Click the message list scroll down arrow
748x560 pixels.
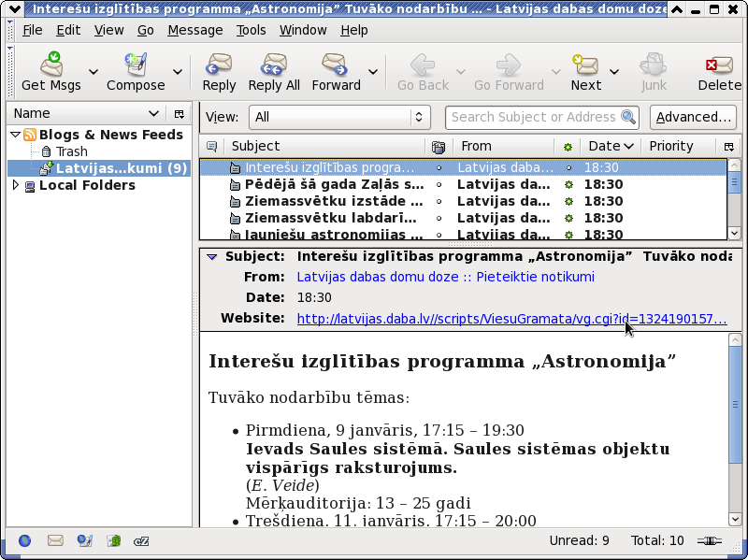pos(734,233)
